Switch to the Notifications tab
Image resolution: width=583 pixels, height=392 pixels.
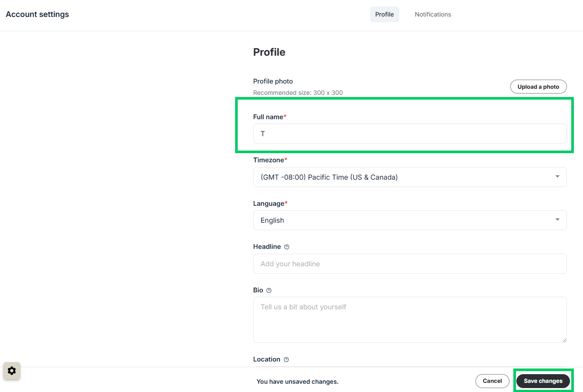point(433,14)
